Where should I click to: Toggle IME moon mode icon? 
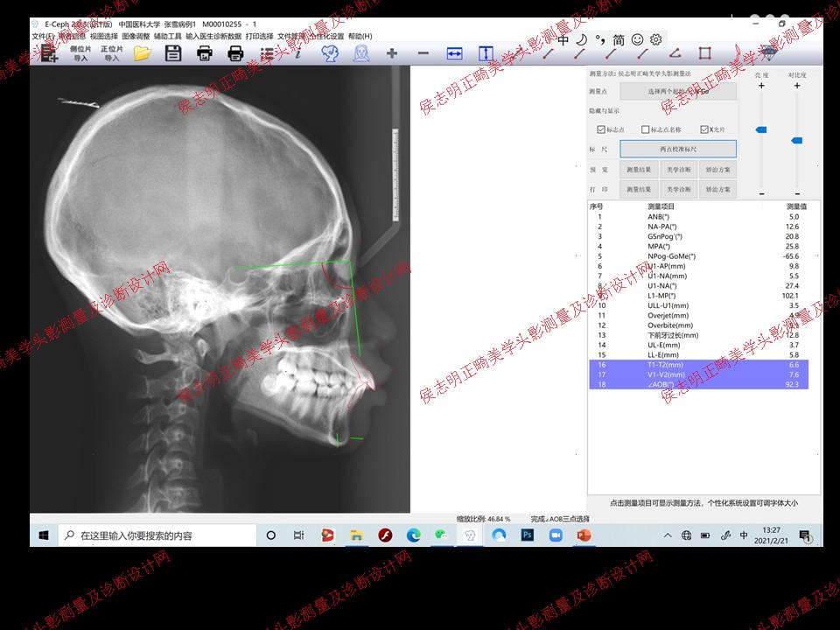point(582,39)
